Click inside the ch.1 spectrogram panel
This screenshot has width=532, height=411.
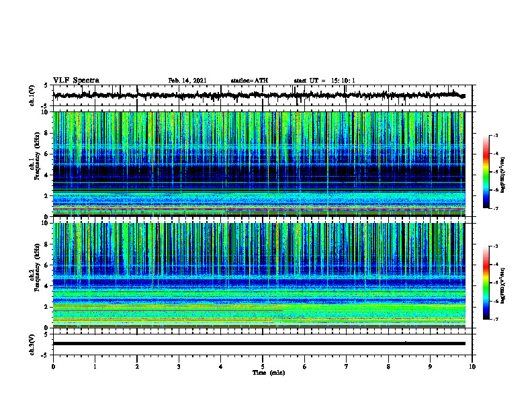tap(259, 164)
